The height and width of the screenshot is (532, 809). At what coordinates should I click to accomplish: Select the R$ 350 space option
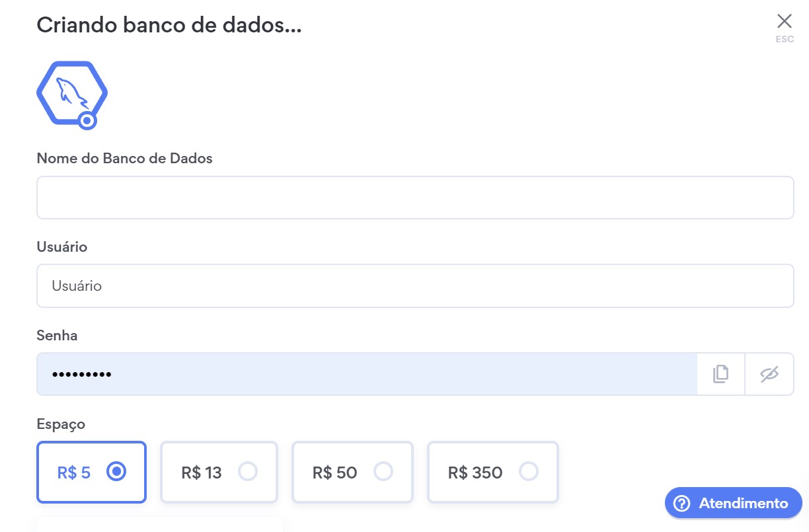click(492, 473)
